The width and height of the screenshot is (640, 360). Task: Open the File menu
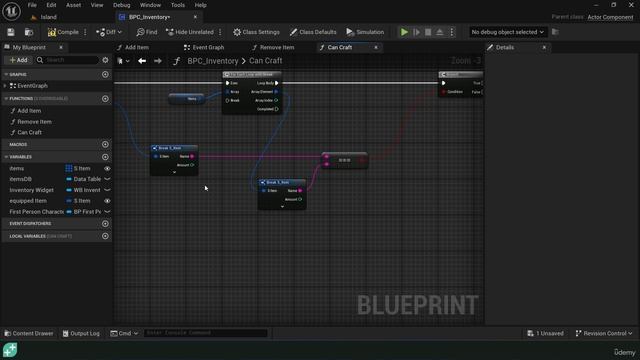coord(32,5)
